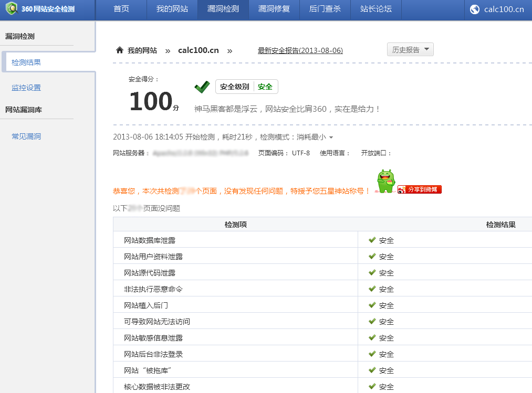Screen dimensions: 532x393
Task: Click the globe icon beside calc100.cn
Action: (x=475, y=9)
